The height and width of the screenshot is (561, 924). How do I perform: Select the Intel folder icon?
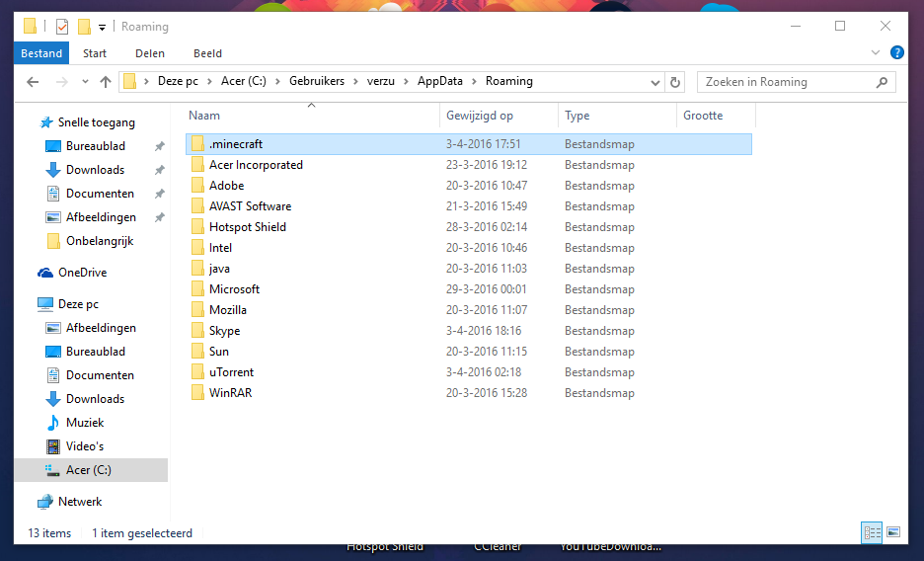(x=198, y=248)
